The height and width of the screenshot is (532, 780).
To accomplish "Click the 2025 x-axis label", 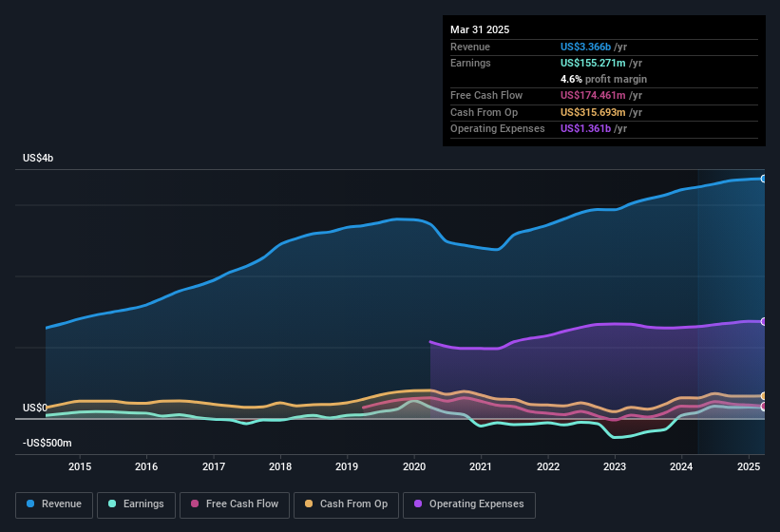I will coord(748,466).
